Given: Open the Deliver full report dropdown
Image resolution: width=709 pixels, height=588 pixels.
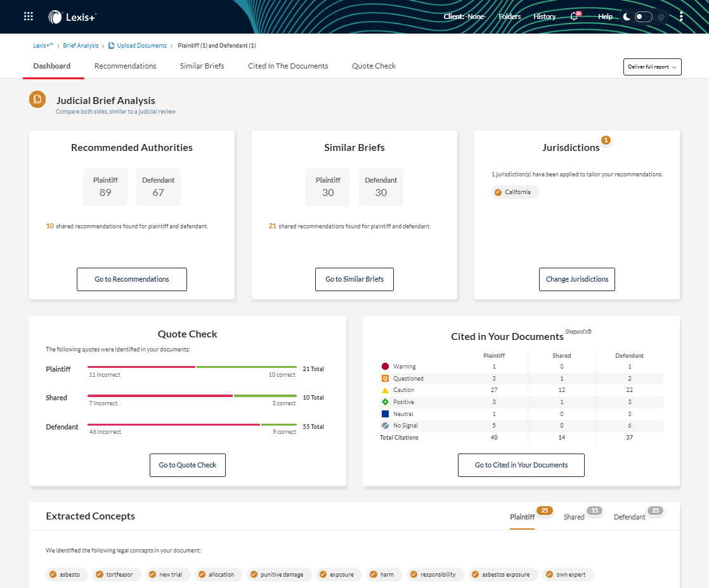Looking at the screenshot, I should click(x=652, y=66).
